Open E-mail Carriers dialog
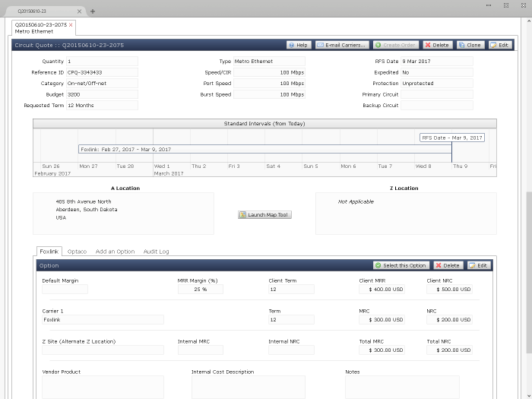Viewport: 532px width, 399px height. point(342,45)
